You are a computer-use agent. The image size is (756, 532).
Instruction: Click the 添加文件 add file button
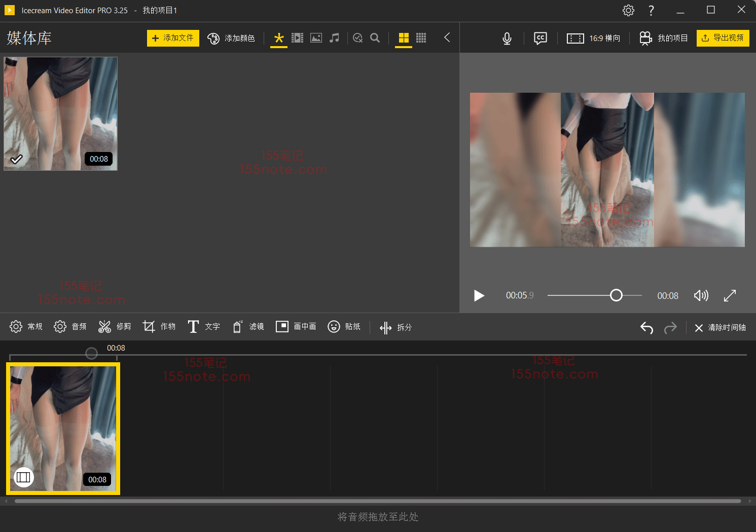pyautogui.click(x=173, y=38)
